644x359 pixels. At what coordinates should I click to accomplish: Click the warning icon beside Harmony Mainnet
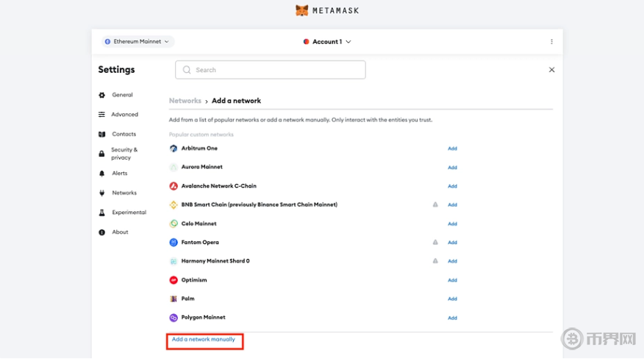coord(435,261)
